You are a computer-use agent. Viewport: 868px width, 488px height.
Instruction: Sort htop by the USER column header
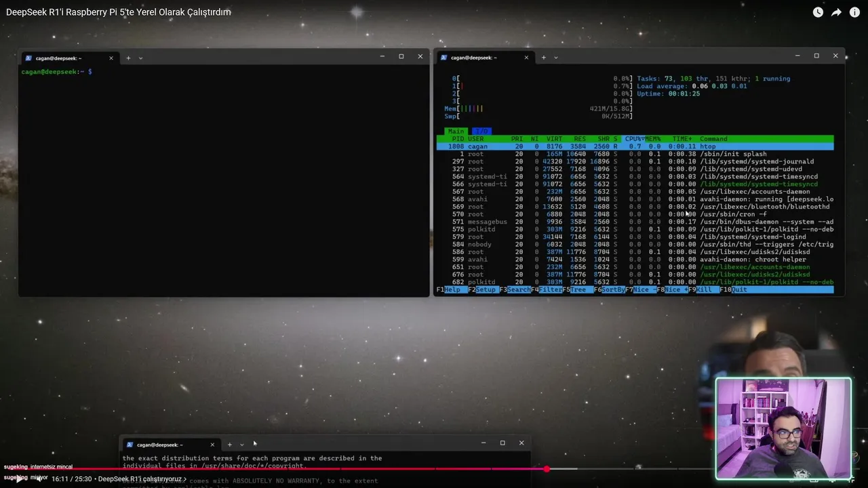pyautogui.click(x=476, y=139)
